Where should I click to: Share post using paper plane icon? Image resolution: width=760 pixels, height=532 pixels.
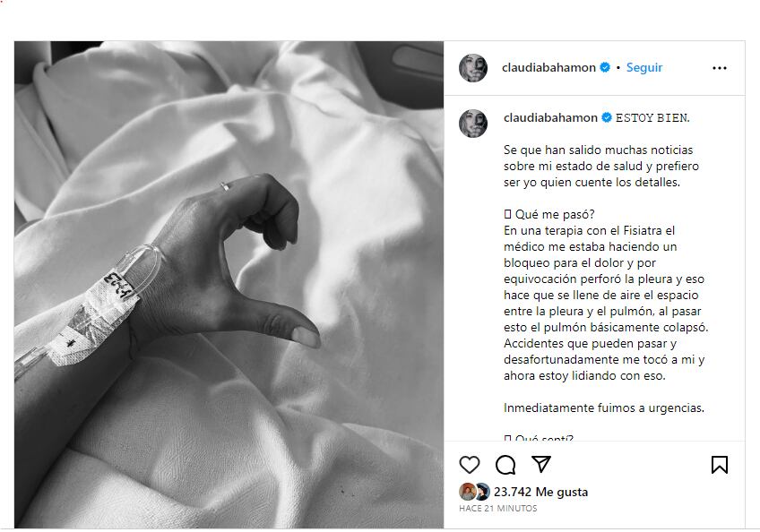click(x=541, y=464)
